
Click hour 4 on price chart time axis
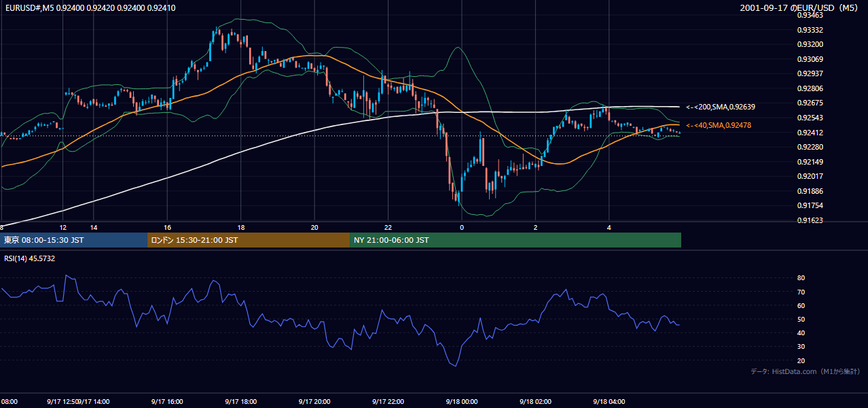(609, 227)
